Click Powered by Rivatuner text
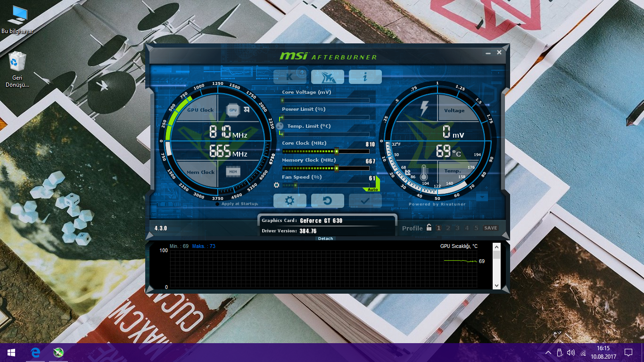The image size is (644, 362). [437, 204]
